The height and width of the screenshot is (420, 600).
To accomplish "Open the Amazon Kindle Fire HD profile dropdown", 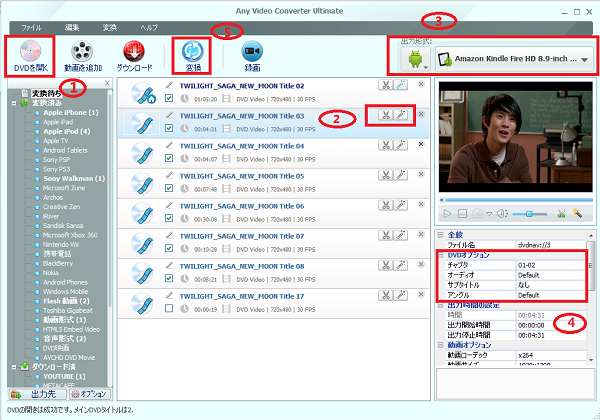I will pos(514,59).
